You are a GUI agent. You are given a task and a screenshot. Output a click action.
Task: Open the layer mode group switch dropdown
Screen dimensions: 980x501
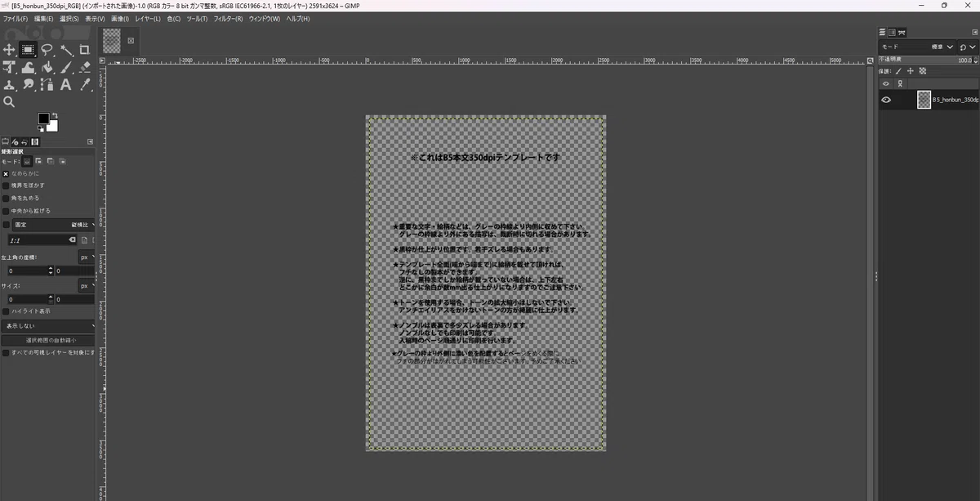(968, 47)
